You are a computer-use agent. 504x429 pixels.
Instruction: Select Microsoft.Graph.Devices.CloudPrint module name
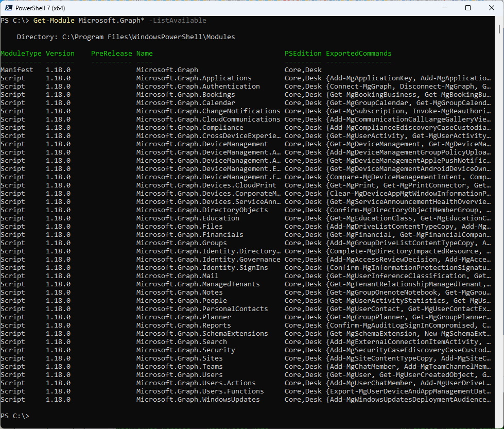pyautogui.click(x=206, y=185)
